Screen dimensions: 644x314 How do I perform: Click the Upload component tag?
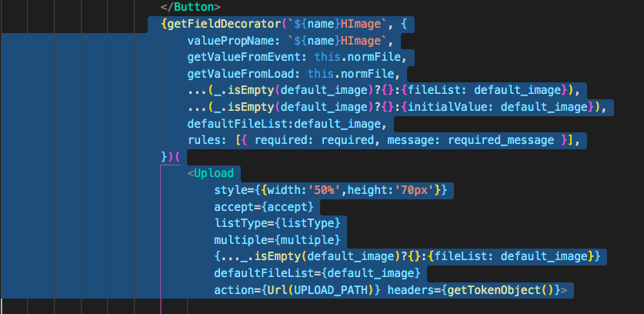pos(211,173)
